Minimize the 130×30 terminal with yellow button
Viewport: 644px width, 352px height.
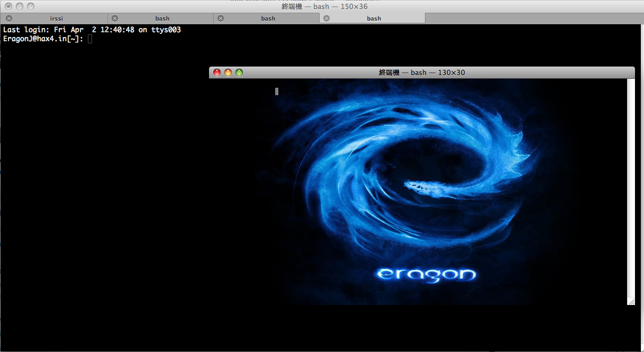(228, 72)
